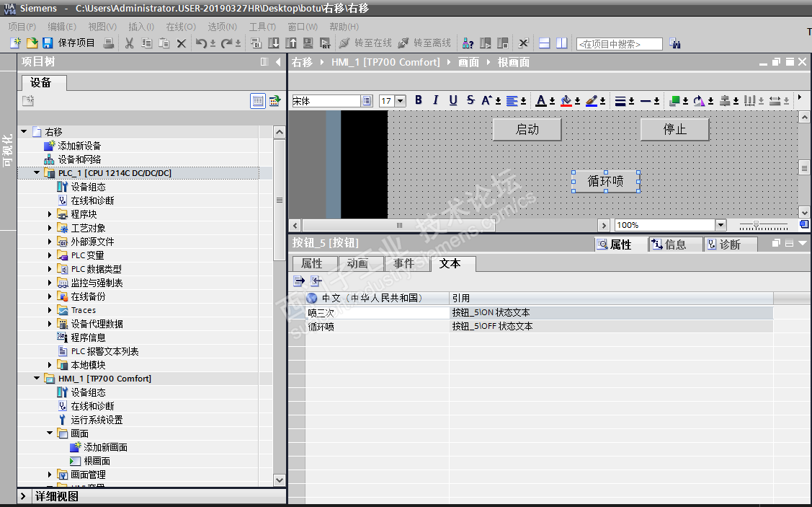This screenshot has width=812, height=507.
Task: Click the redo arrow
Action: (226, 43)
